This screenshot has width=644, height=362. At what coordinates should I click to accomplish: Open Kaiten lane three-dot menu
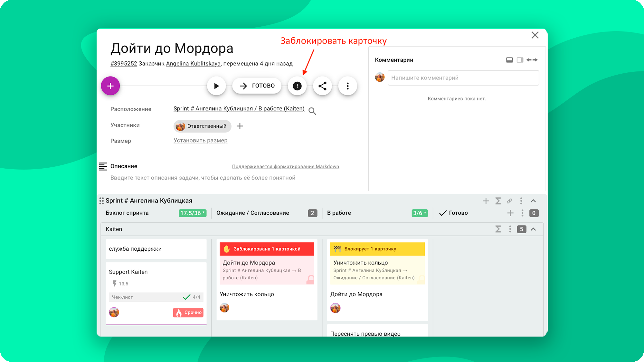510,229
